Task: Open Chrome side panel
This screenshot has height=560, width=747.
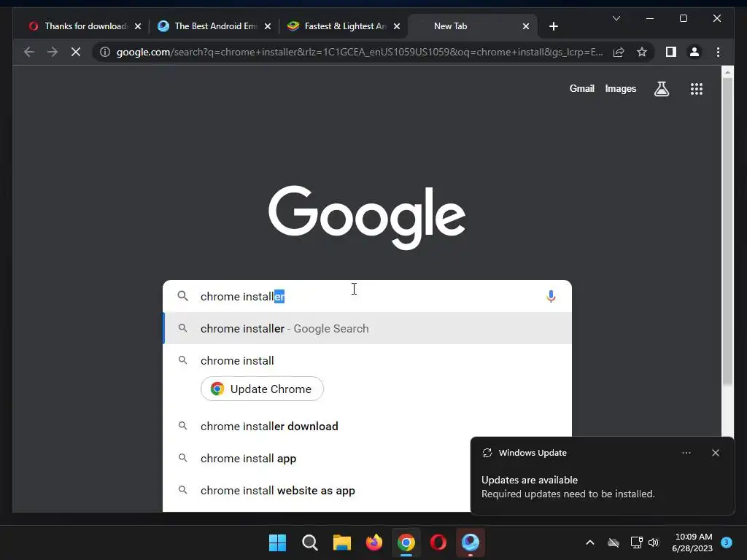Action: [671, 52]
